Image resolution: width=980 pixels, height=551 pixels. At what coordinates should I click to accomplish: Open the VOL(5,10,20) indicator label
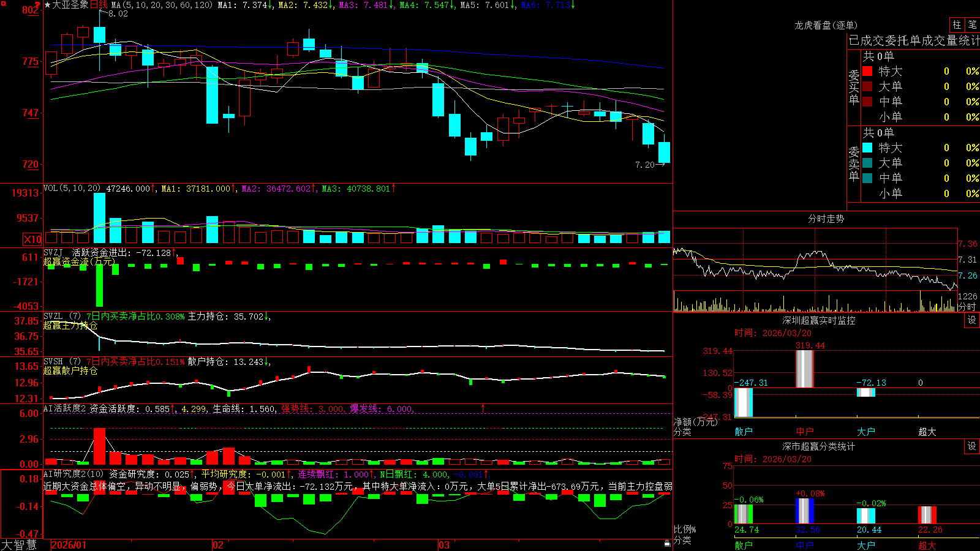(72, 189)
